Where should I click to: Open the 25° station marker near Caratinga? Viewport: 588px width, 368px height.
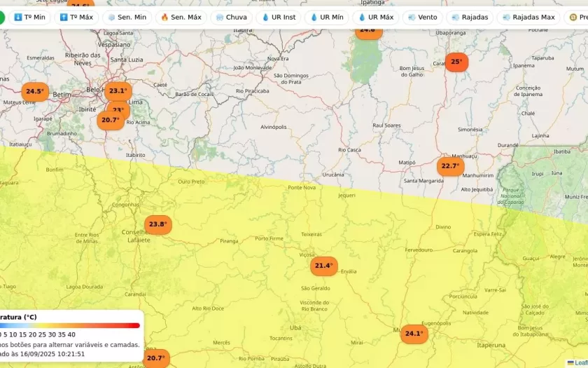pyautogui.click(x=456, y=62)
